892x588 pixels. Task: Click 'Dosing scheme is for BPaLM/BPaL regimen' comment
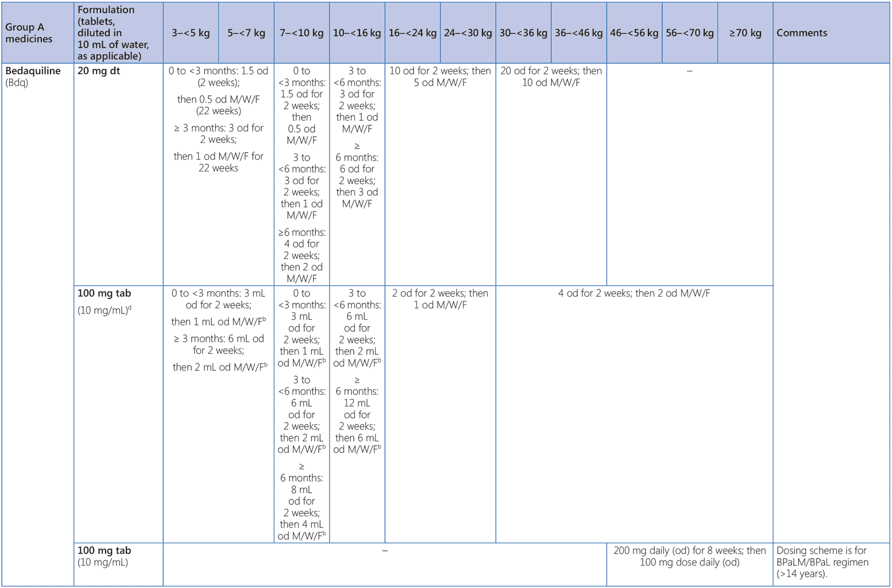coord(823,556)
